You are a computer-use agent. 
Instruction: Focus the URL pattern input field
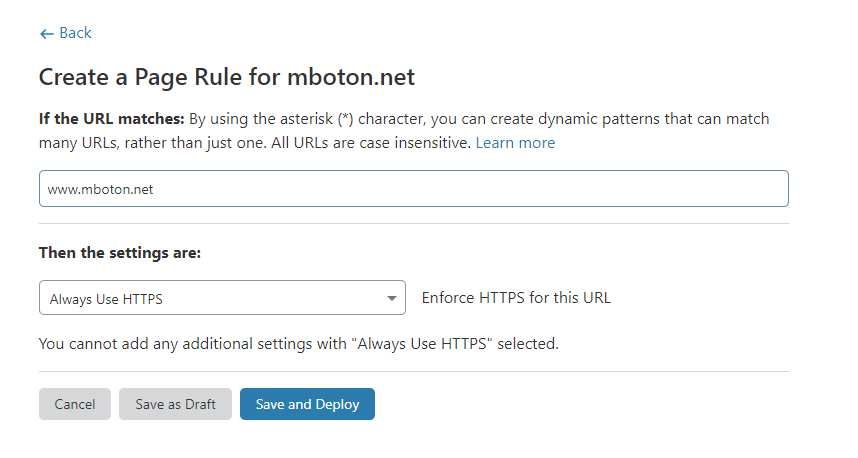tap(413, 189)
